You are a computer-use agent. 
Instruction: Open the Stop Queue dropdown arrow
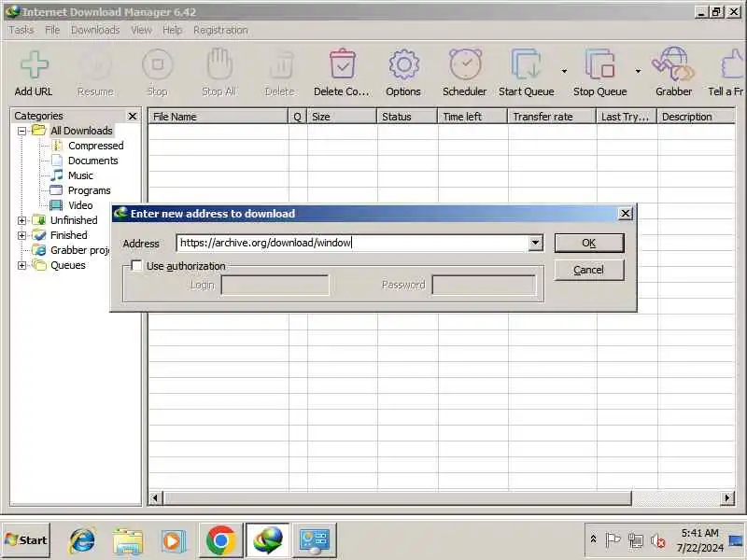tap(638, 72)
